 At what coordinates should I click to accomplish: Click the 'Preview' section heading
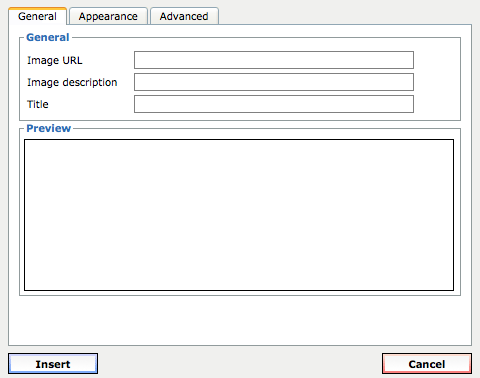49,128
